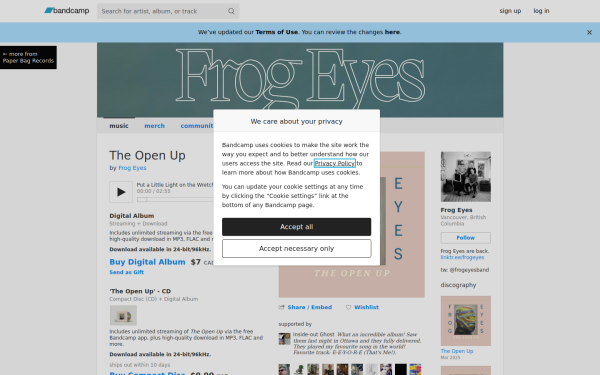Open the Frog Eyes artist link under album title
This screenshot has width=600, height=375.
pyautogui.click(x=132, y=168)
